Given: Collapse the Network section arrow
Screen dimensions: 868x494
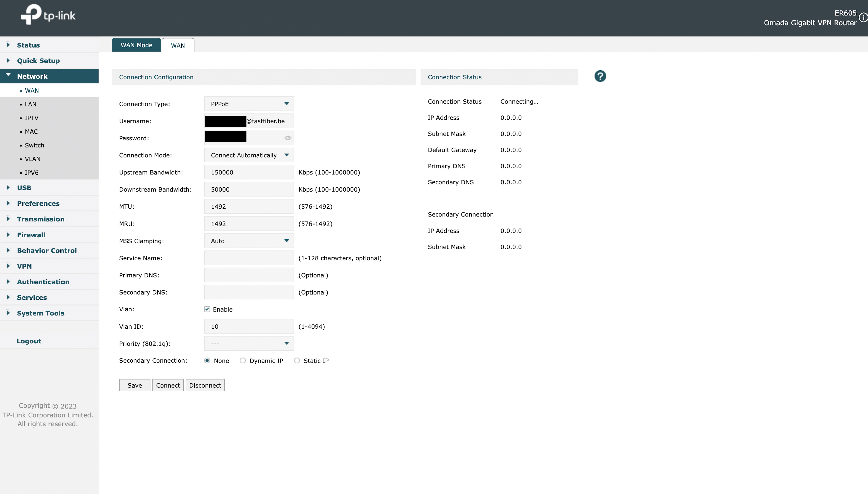Looking at the screenshot, I should 8,75.
